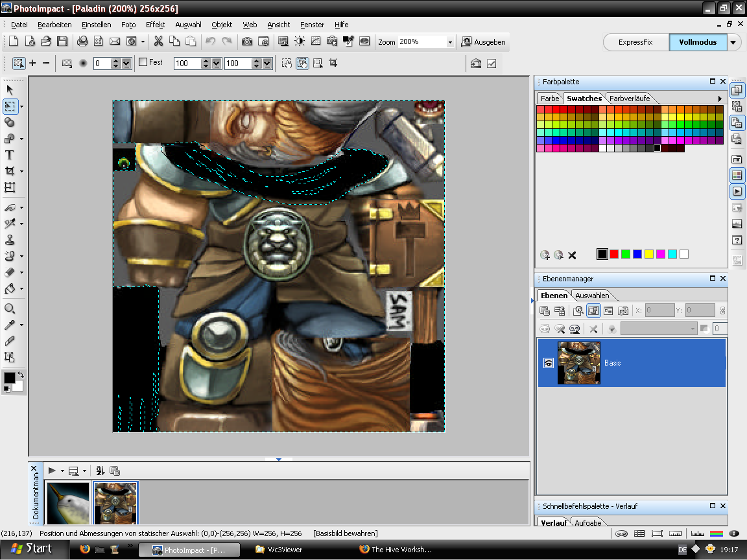The height and width of the screenshot is (560, 747).
Task: Click the foreground black color box
Action: tap(10, 378)
